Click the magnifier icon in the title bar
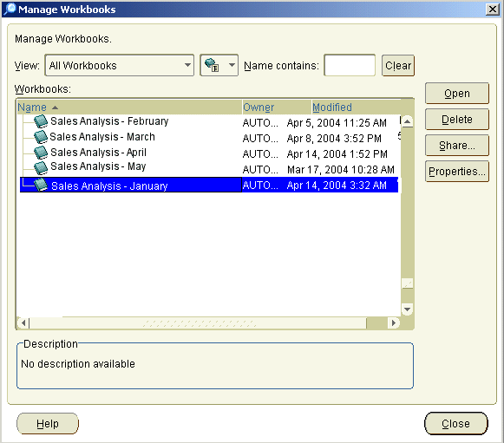 (x=10, y=9)
